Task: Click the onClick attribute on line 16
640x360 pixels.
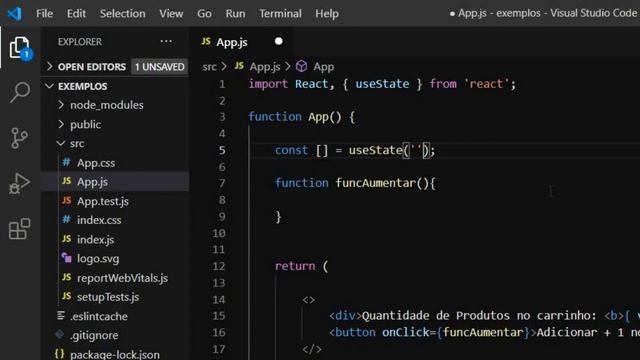Action: [405, 332]
